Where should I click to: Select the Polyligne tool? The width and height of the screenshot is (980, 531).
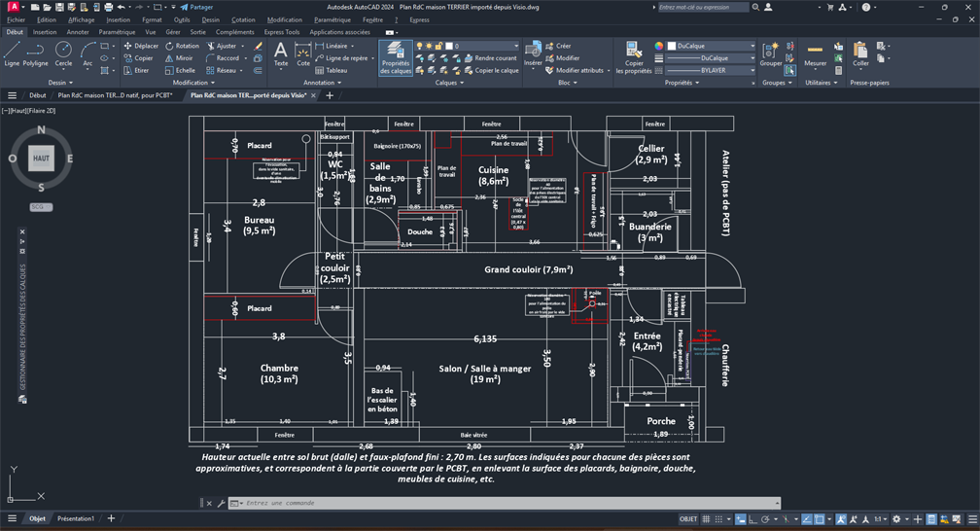point(35,53)
